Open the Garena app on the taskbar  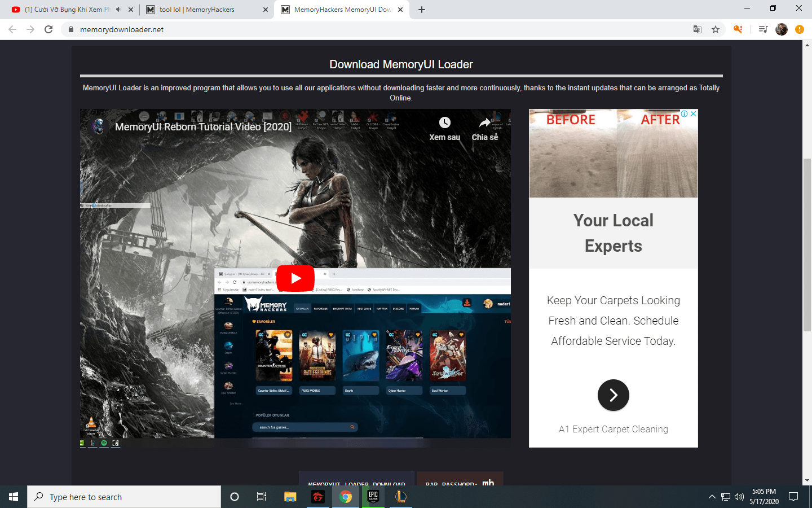point(318,497)
